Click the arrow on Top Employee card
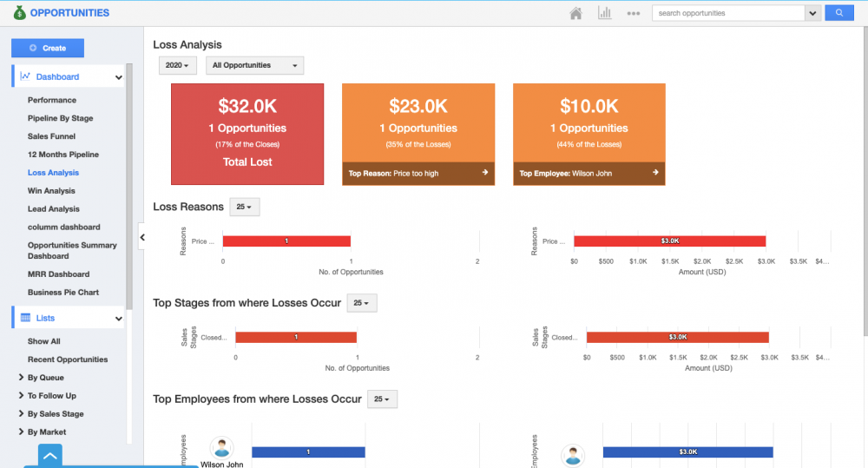 [x=655, y=173]
